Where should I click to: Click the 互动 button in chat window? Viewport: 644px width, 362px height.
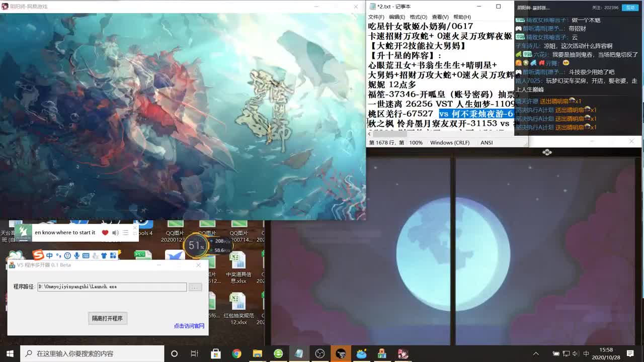[629, 8]
